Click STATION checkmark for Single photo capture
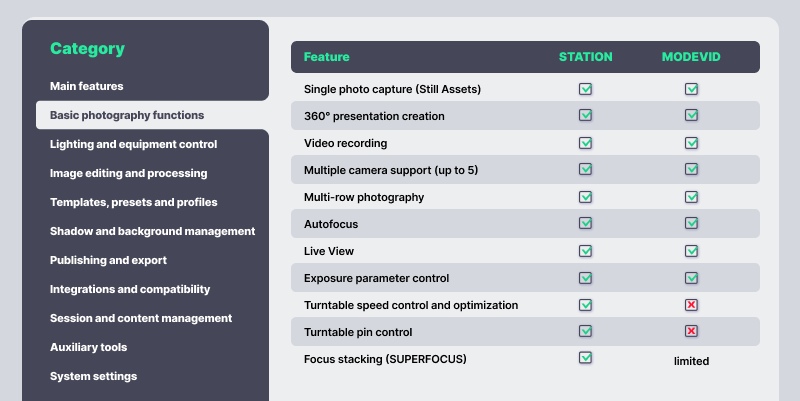This screenshot has width=800, height=401. coord(586,89)
